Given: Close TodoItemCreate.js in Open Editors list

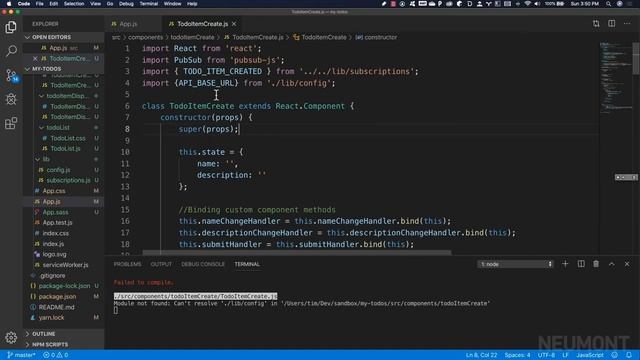Looking at the screenshot, I should tap(35, 58).
